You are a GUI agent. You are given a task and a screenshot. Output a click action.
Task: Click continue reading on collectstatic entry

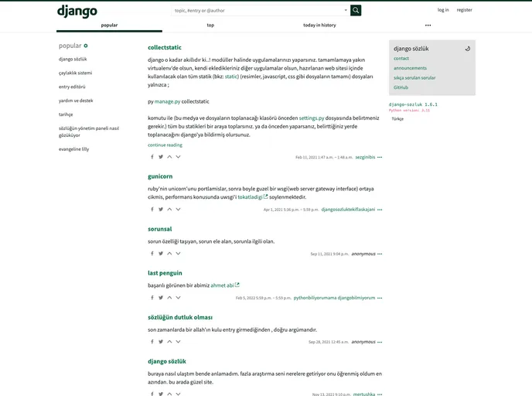point(165,145)
